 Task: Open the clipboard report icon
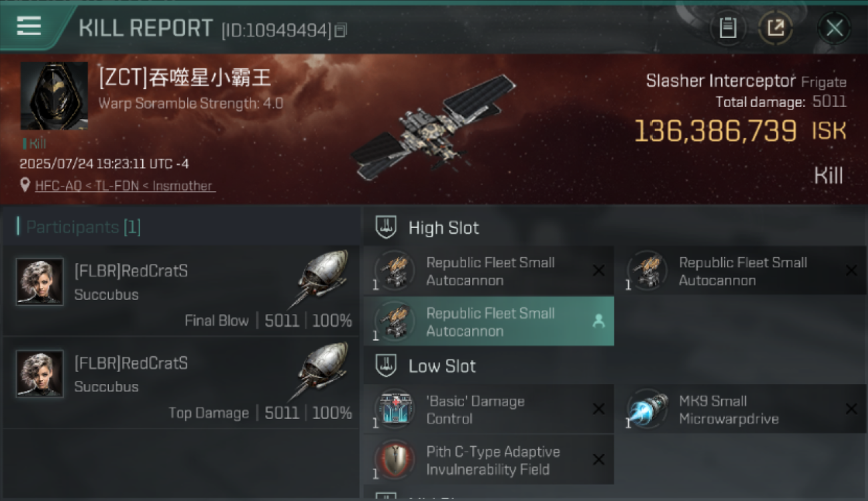click(x=728, y=28)
